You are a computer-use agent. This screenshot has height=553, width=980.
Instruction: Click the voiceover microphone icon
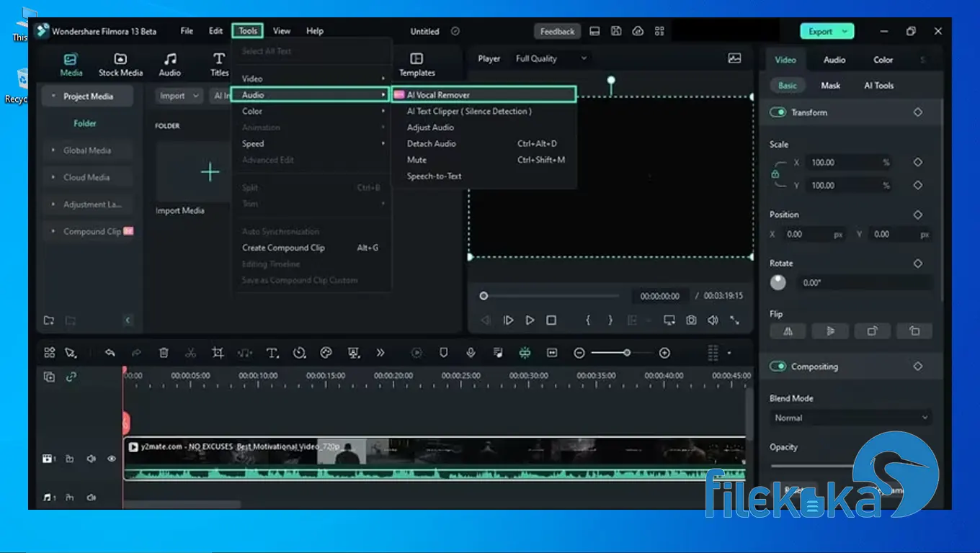coord(471,353)
